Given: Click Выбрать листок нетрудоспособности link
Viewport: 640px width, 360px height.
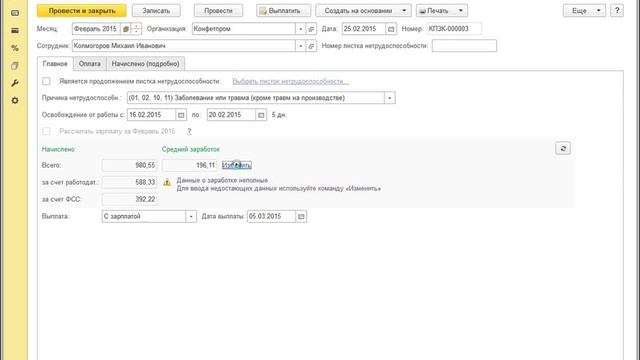Looking at the screenshot, I should (x=290, y=81).
